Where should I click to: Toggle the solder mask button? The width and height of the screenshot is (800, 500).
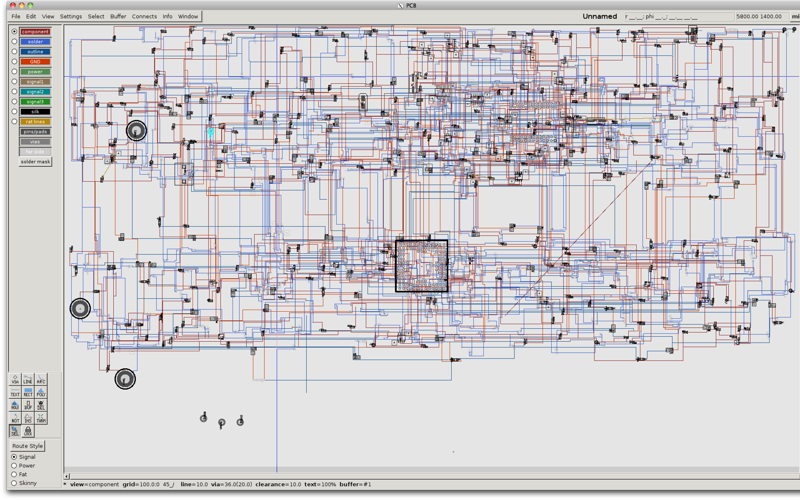click(35, 161)
